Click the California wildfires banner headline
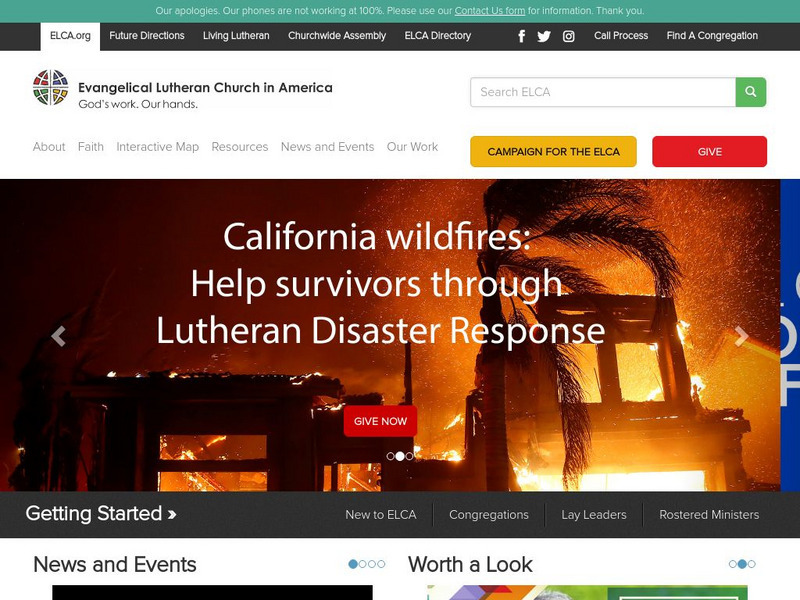The height and width of the screenshot is (600, 800). pos(380,284)
